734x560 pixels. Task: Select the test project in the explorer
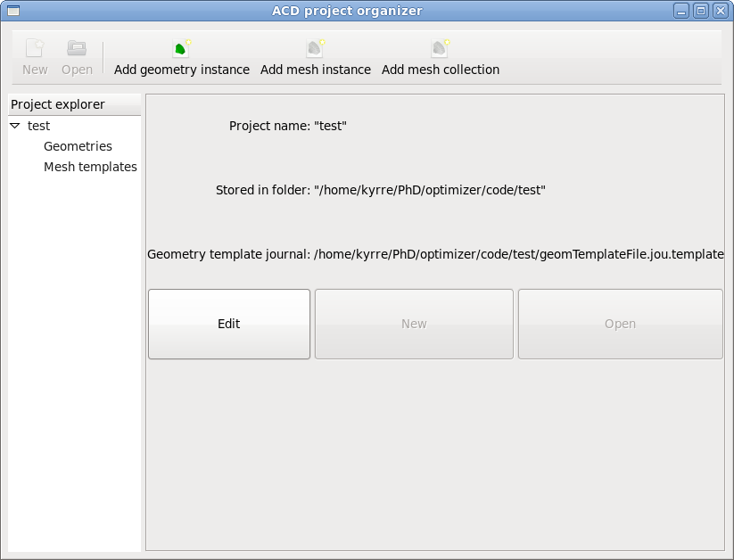coord(39,126)
